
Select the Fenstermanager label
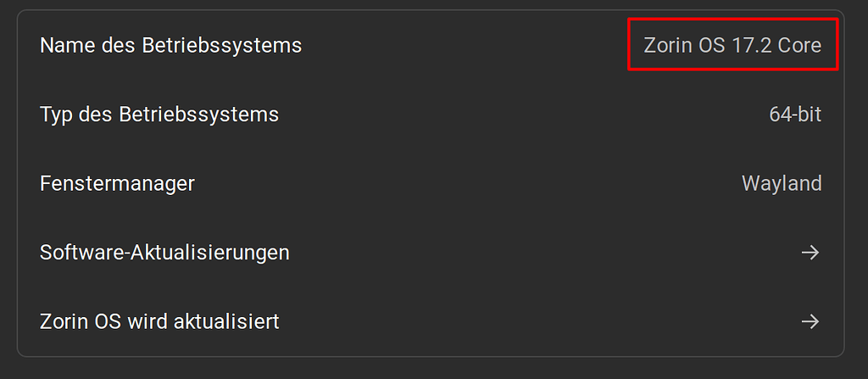point(117,183)
